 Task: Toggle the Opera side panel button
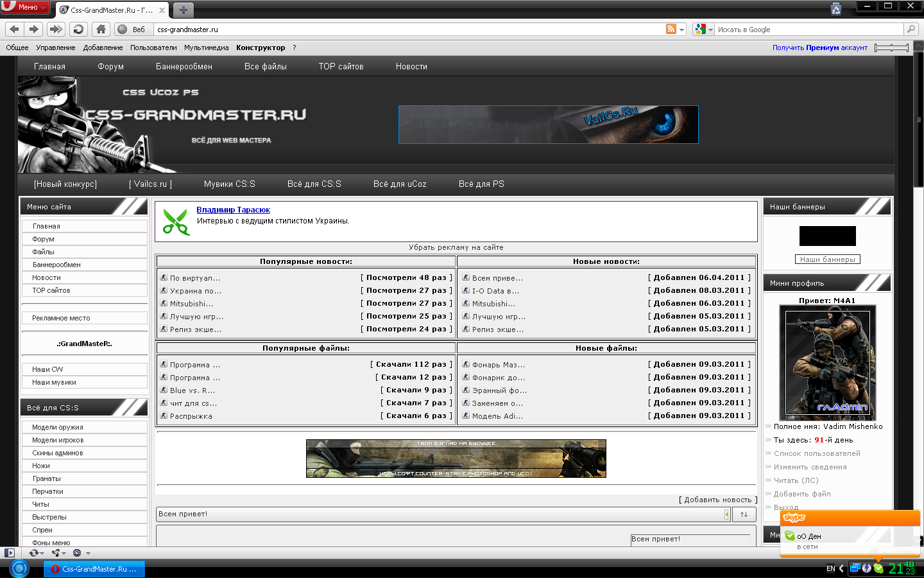(9, 552)
